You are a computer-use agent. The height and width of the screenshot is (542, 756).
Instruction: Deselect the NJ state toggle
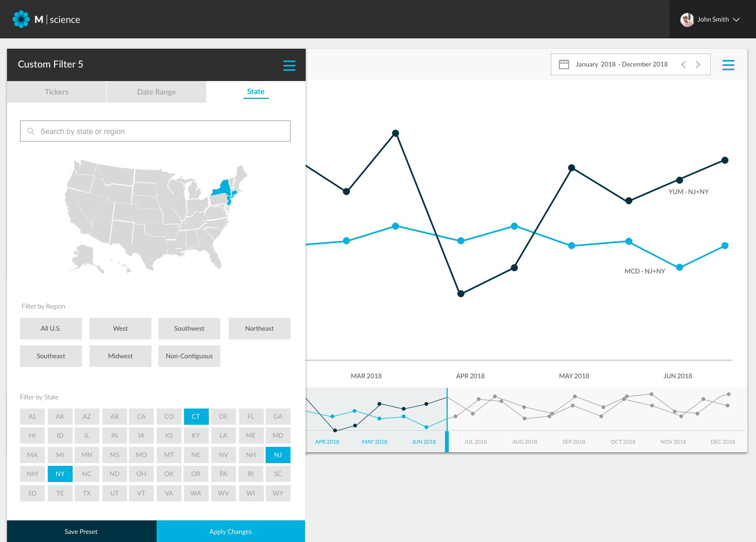[278, 455]
